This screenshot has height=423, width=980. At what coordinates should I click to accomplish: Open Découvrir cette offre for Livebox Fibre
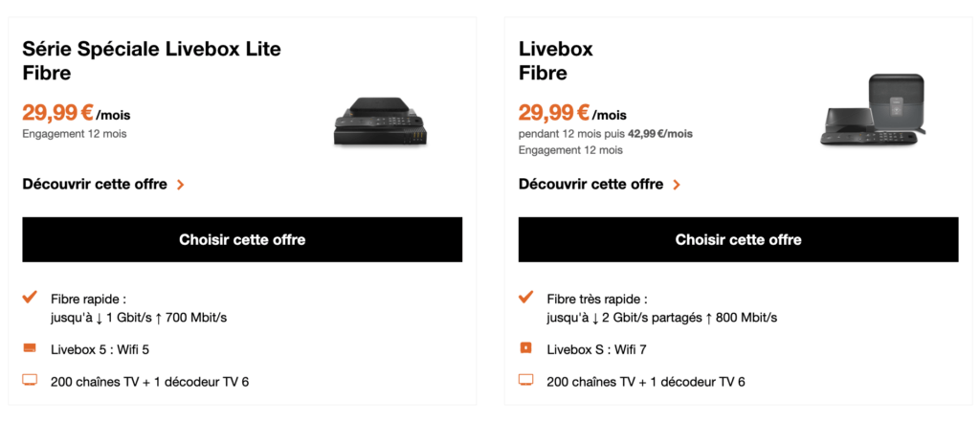pyautogui.click(x=590, y=184)
